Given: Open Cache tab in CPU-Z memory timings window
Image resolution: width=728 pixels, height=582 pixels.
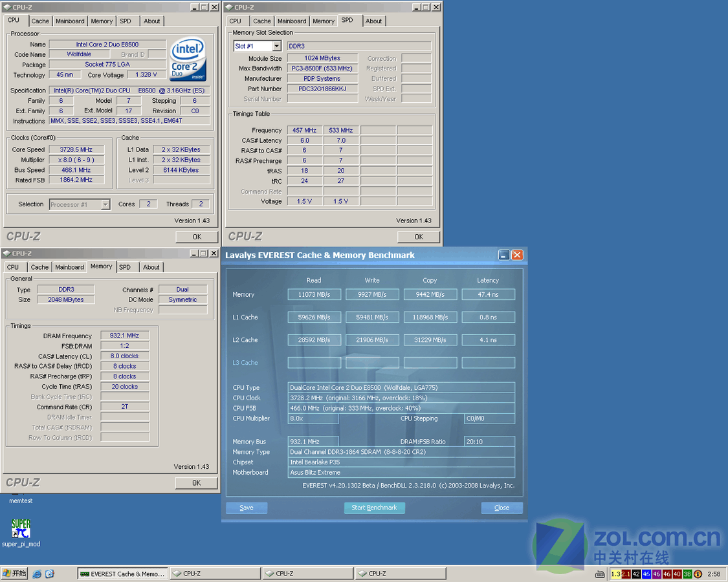Looking at the screenshot, I should pos(40,267).
